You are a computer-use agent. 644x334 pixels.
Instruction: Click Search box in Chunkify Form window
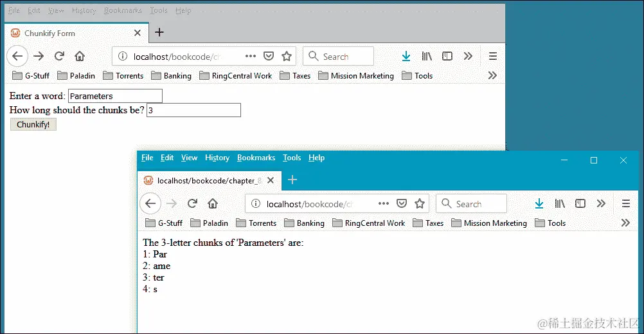[x=339, y=57]
